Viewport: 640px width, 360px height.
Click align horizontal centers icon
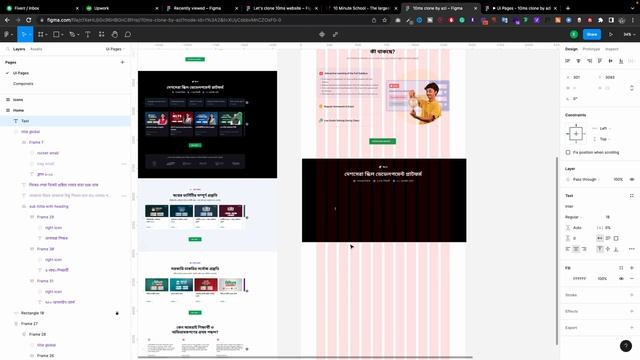[x=578, y=61]
